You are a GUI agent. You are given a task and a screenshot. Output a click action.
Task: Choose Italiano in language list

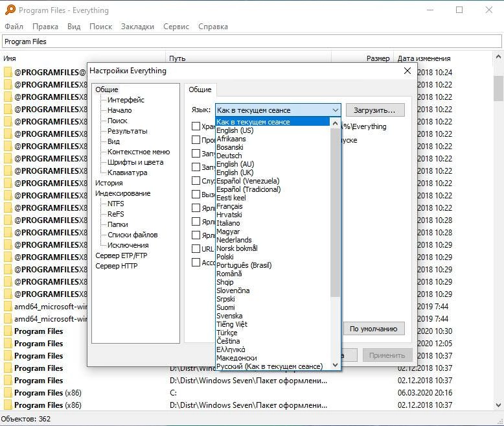tap(273, 223)
